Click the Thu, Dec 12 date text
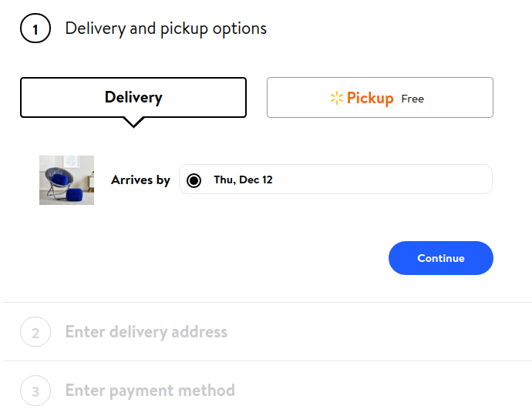Screen dimensions: 532x416 [243, 179]
